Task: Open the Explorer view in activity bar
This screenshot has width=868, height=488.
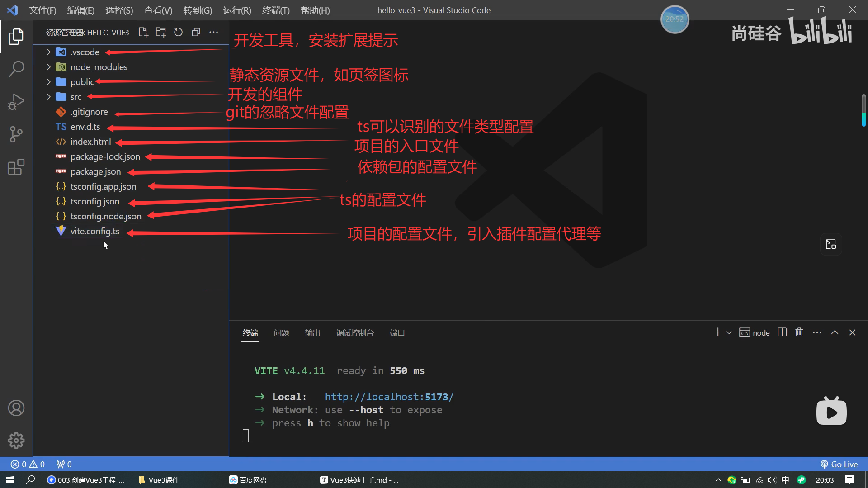Action: (x=16, y=36)
